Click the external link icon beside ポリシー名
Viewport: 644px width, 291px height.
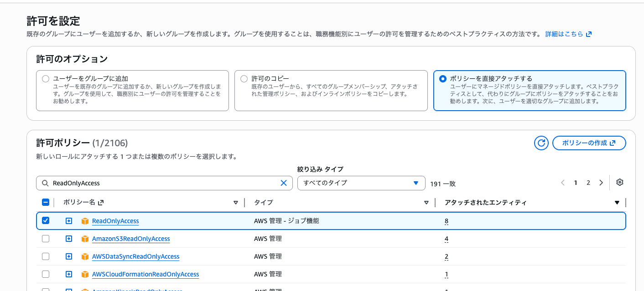click(x=101, y=203)
